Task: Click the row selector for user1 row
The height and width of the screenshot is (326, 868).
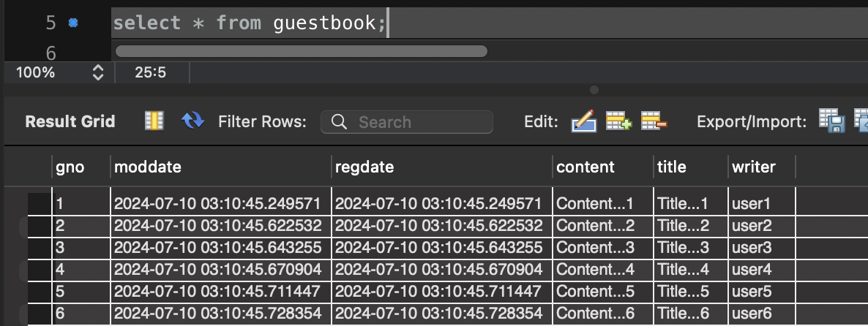Action: (40, 203)
